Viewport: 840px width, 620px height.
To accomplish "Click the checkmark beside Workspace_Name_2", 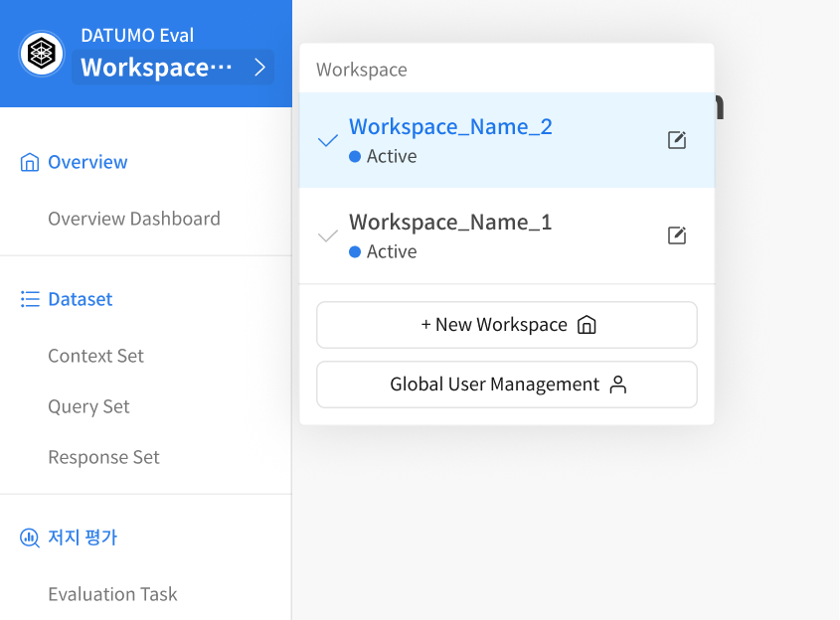I will (x=327, y=140).
